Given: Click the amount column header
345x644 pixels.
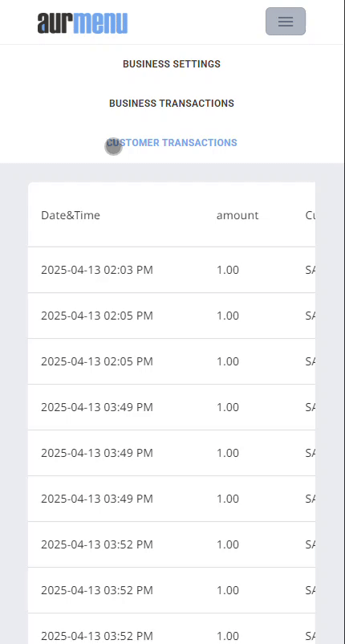Looking at the screenshot, I should point(237,215).
